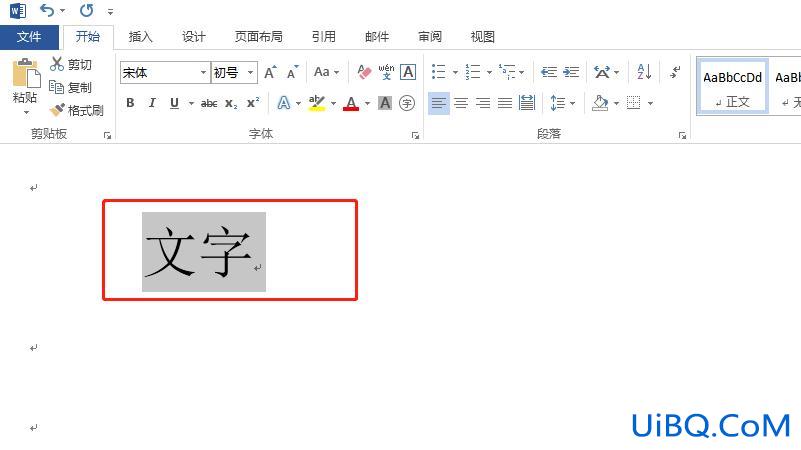
Task: Expand the shading dropdown arrow
Action: (x=616, y=104)
